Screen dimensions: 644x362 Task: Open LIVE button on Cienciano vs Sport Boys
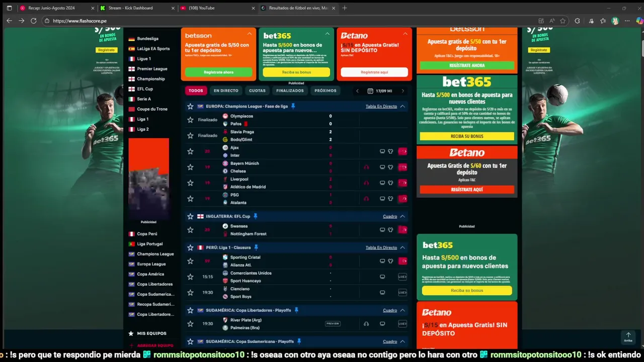coord(403,293)
